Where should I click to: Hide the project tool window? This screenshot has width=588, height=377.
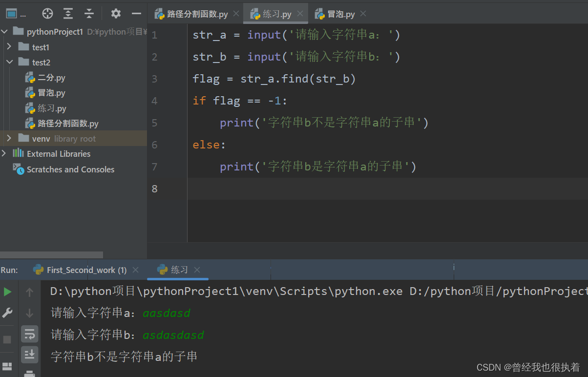click(x=137, y=14)
